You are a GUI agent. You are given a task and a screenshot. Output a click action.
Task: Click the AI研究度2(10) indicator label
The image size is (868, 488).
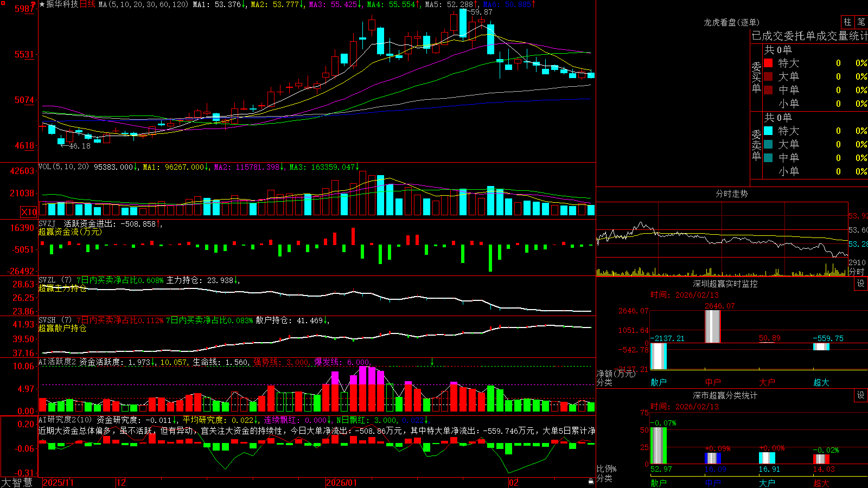tap(66, 420)
